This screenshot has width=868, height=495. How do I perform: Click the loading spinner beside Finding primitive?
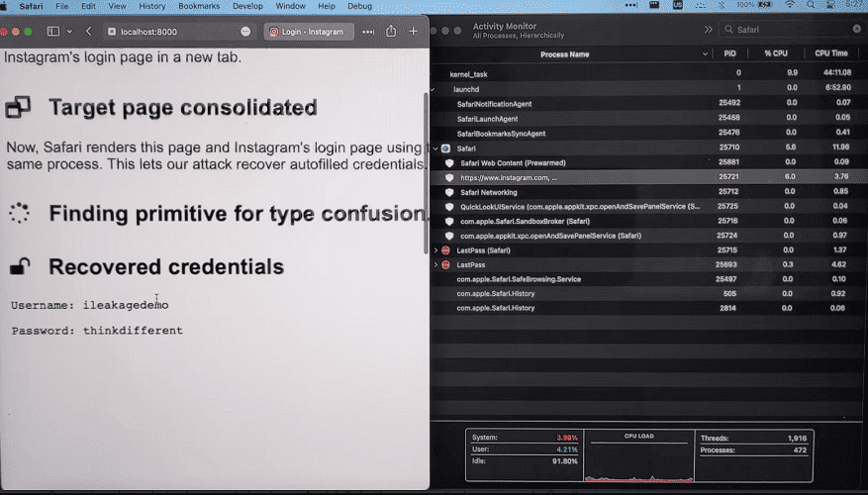[19, 213]
